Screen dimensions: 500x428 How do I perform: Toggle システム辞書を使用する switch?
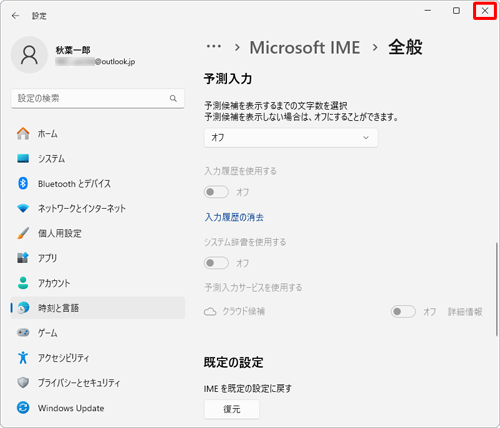[x=216, y=263]
